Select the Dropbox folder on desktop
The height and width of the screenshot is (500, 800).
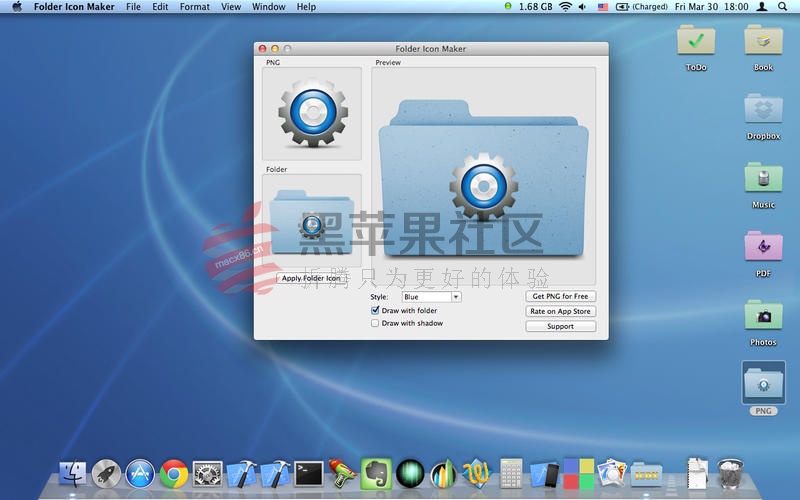point(763,116)
